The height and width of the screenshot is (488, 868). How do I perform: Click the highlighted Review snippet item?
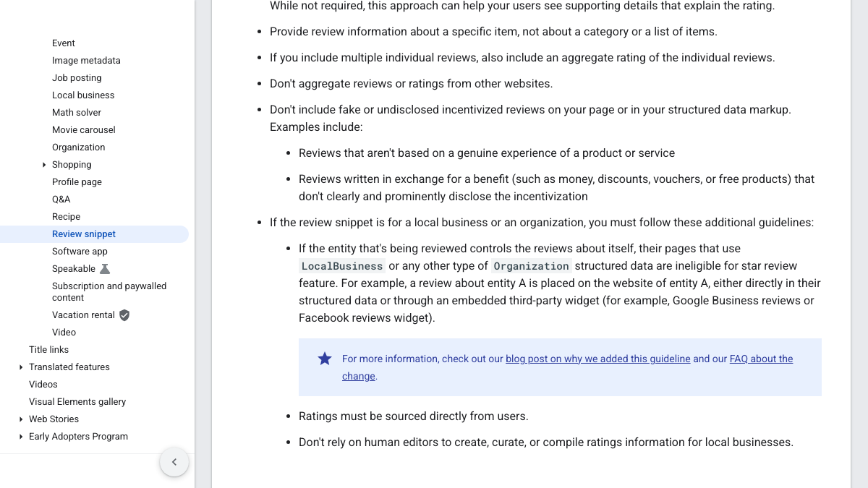click(x=84, y=234)
